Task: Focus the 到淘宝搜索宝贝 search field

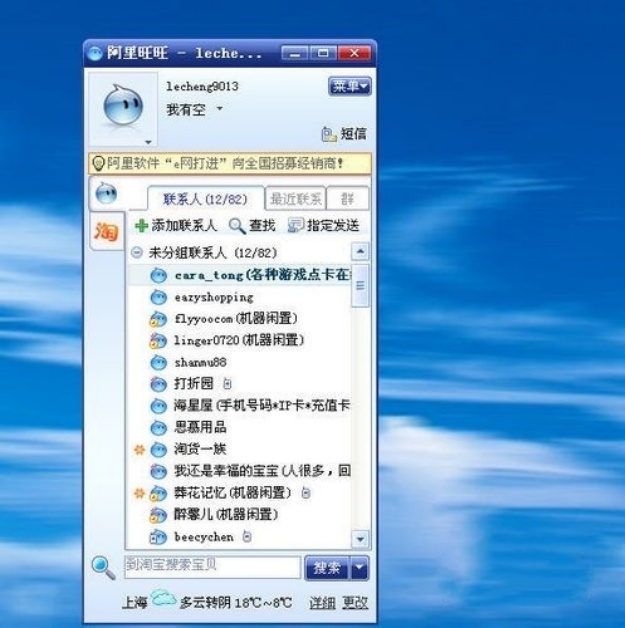Action: [213, 567]
